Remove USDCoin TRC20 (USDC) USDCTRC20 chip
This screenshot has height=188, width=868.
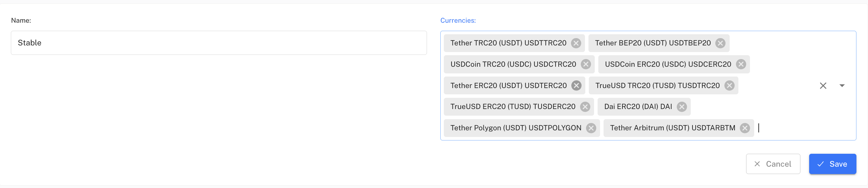586,64
